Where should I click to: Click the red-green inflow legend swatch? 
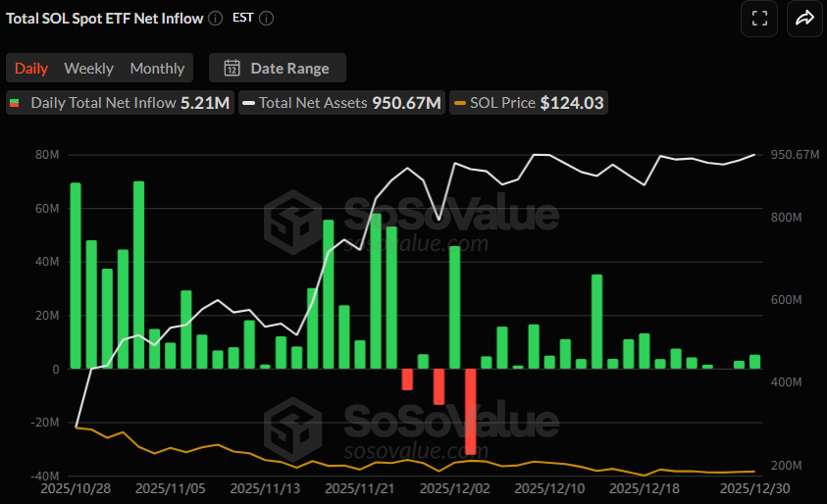tap(16, 102)
